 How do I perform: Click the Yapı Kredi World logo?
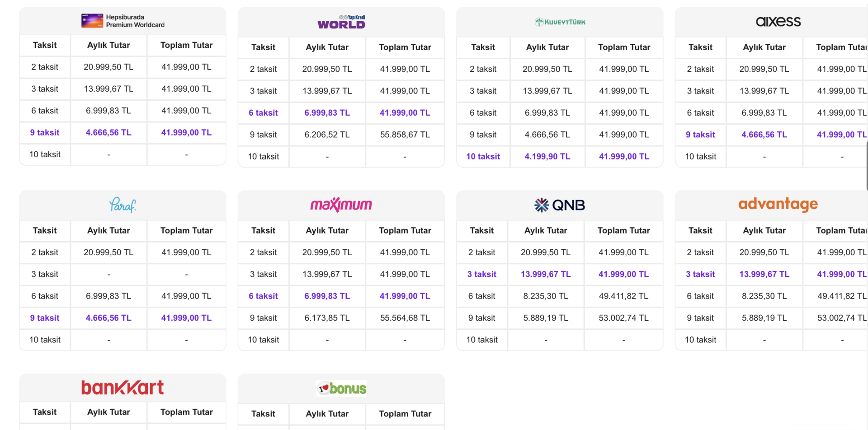tap(341, 22)
